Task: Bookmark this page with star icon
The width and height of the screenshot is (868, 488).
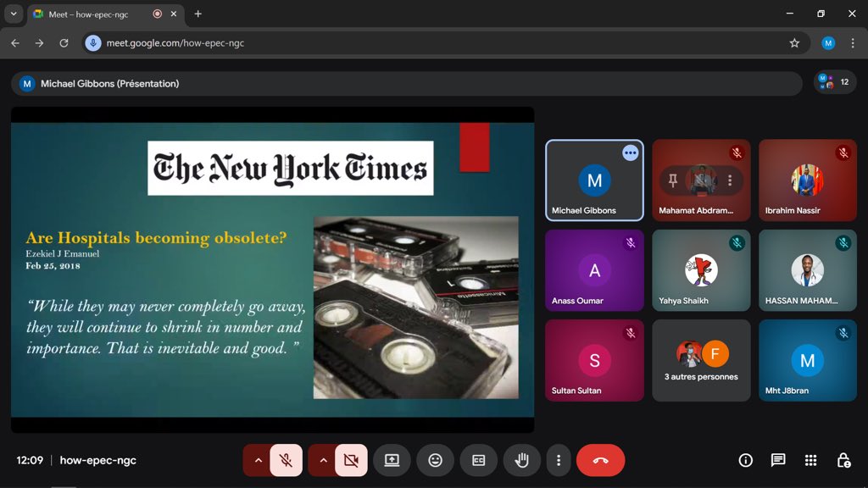Action: 794,43
